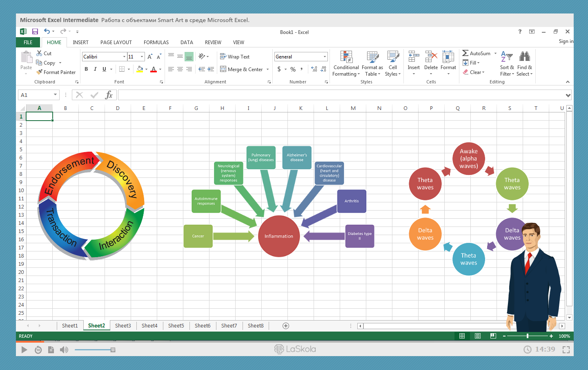Screen dimensions: 588x370
Task: Switch to the PAGE LAYOUT ribbon tab
Action: click(116, 42)
